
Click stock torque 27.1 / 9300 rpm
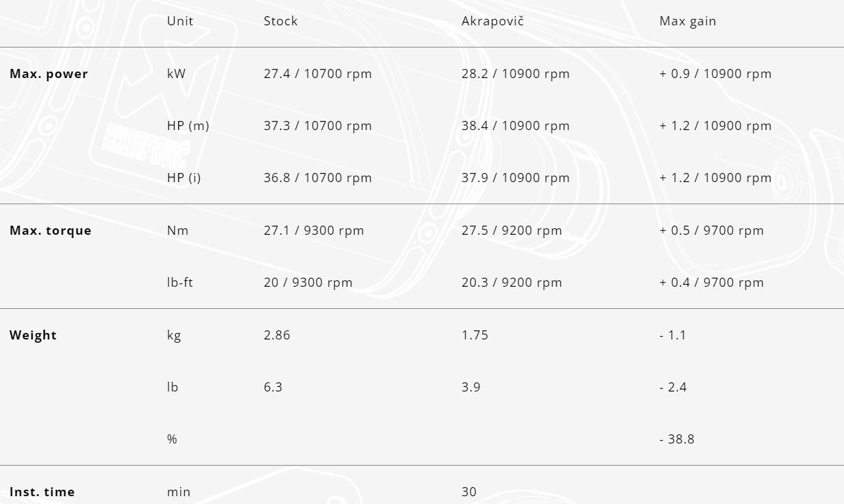(314, 231)
